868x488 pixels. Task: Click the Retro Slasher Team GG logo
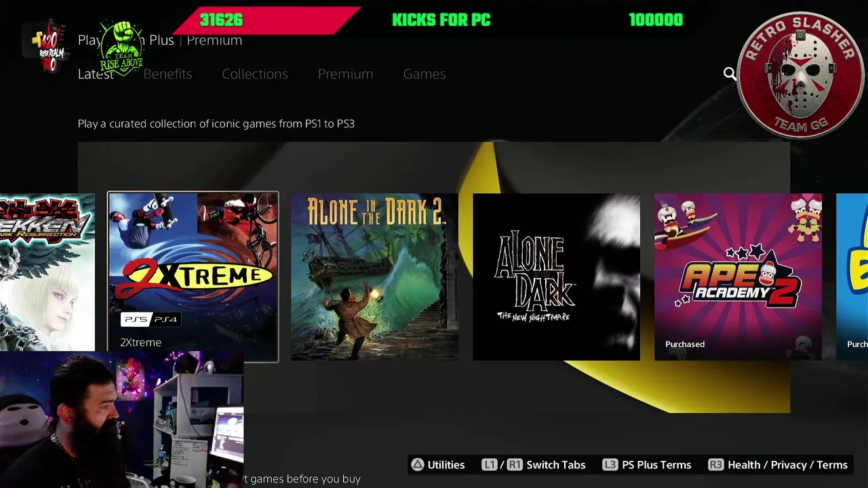pos(801,75)
